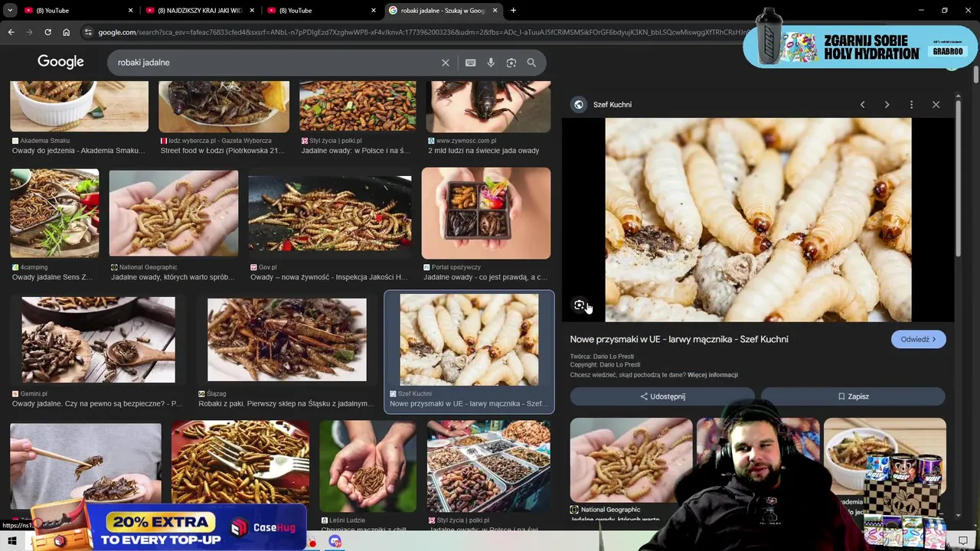980x551 pixels.
Task: Open Ślązag robaki z paki thumbnail
Action: point(286,340)
